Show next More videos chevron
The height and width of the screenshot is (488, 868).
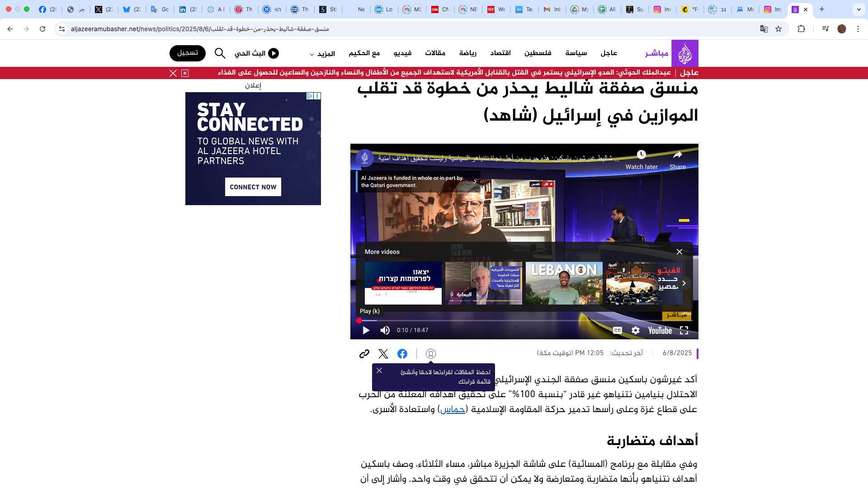pos(684,283)
